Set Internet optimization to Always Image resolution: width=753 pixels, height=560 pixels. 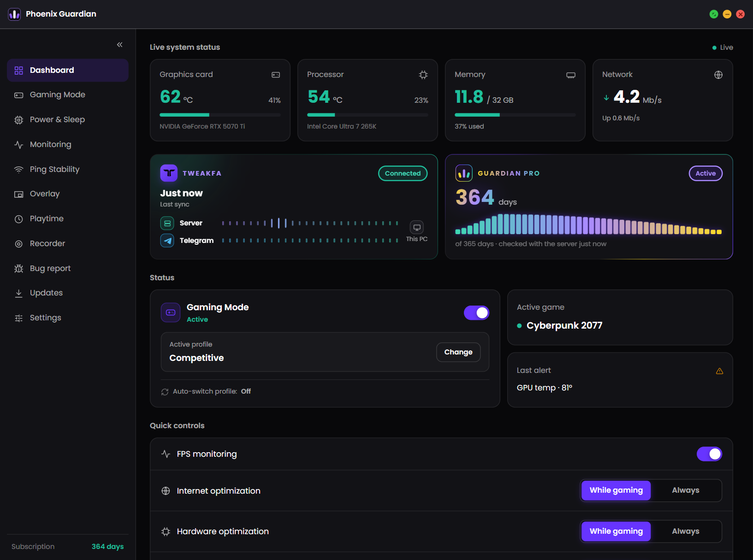pyautogui.click(x=686, y=490)
